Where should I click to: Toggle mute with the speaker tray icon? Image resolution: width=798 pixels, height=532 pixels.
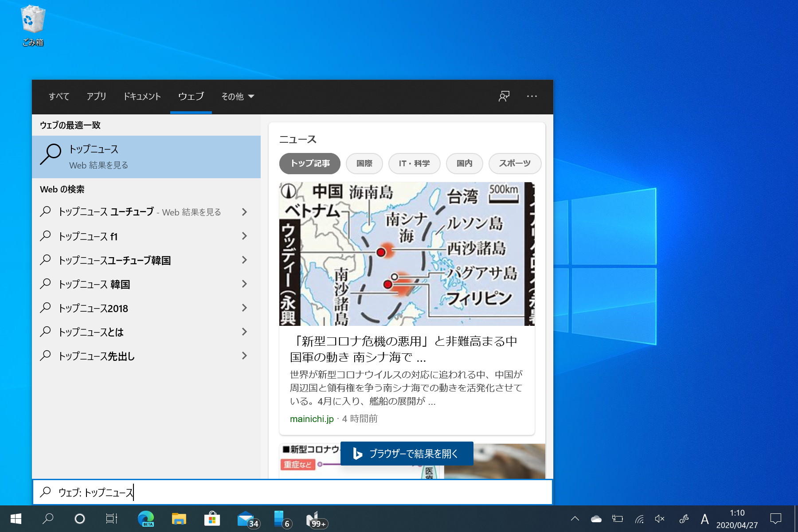(x=659, y=519)
